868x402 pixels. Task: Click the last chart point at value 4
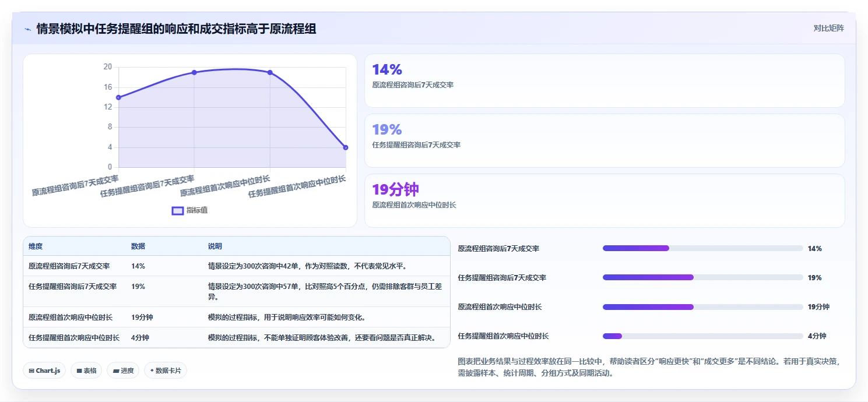click(346, 147)
